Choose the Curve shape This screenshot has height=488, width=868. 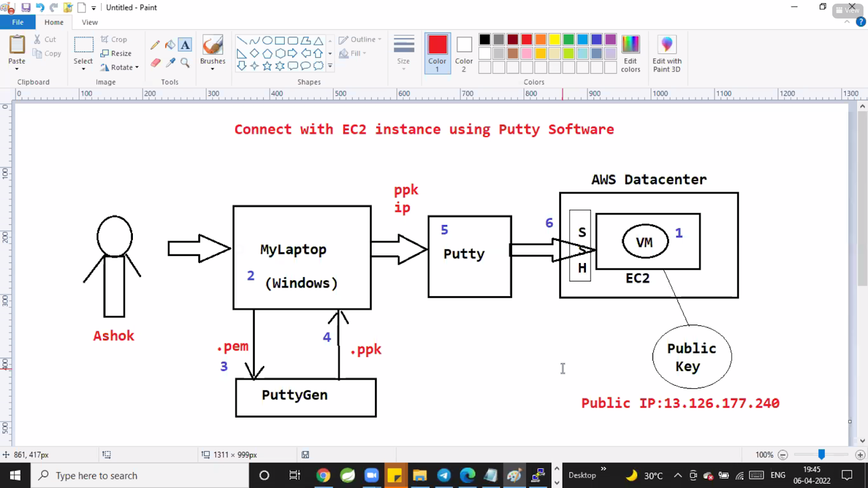coord(254,41)
